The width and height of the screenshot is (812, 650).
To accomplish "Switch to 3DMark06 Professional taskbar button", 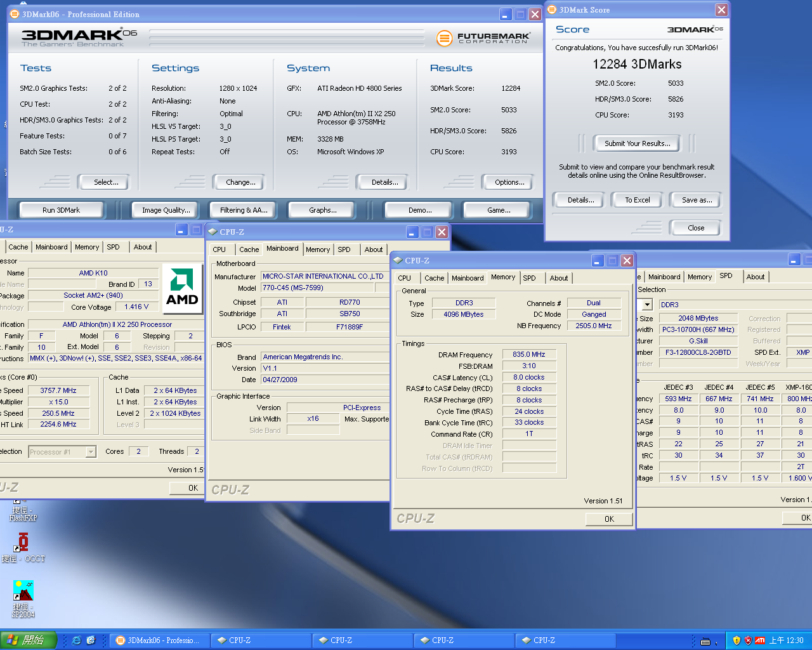I will point(159,640).
